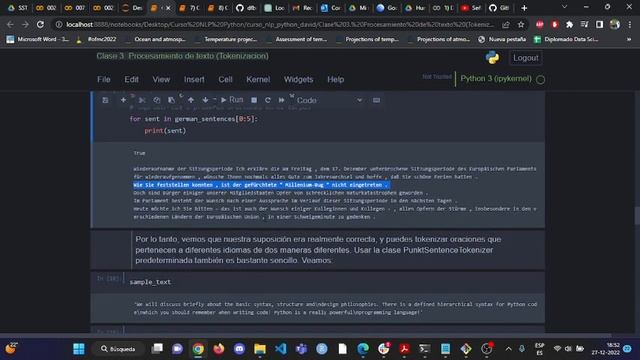Open the tab search chevron dropdown
This screenshot has height=360, width=640.
[564, 7]
